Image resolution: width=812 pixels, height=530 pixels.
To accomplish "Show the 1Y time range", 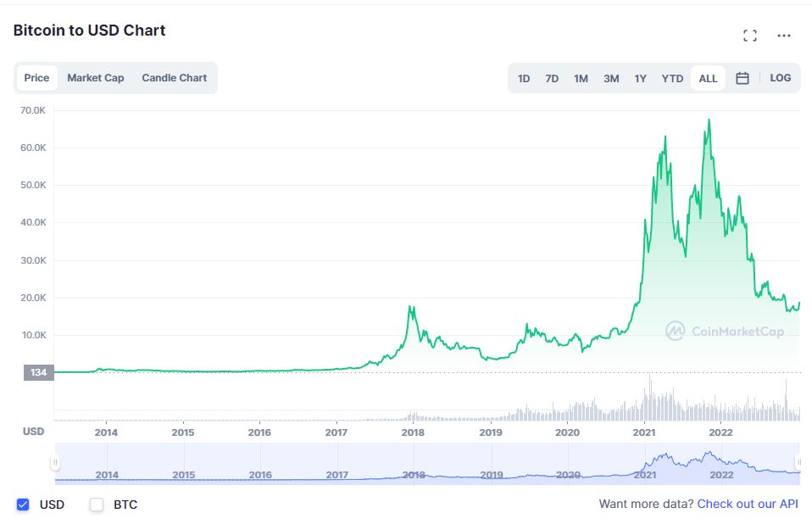I will point(641,78).
